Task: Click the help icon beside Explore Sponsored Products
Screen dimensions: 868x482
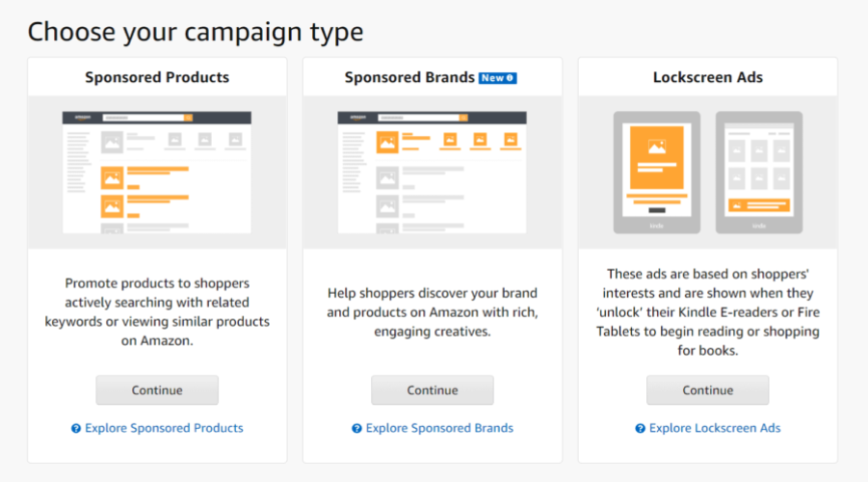Action: coord(76,428)
